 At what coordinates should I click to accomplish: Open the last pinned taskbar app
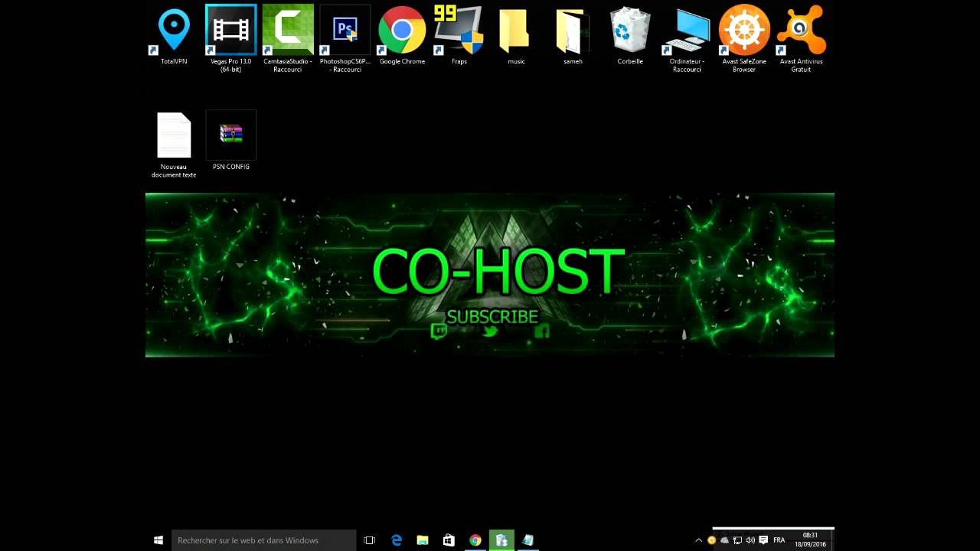tap(528, 540)
